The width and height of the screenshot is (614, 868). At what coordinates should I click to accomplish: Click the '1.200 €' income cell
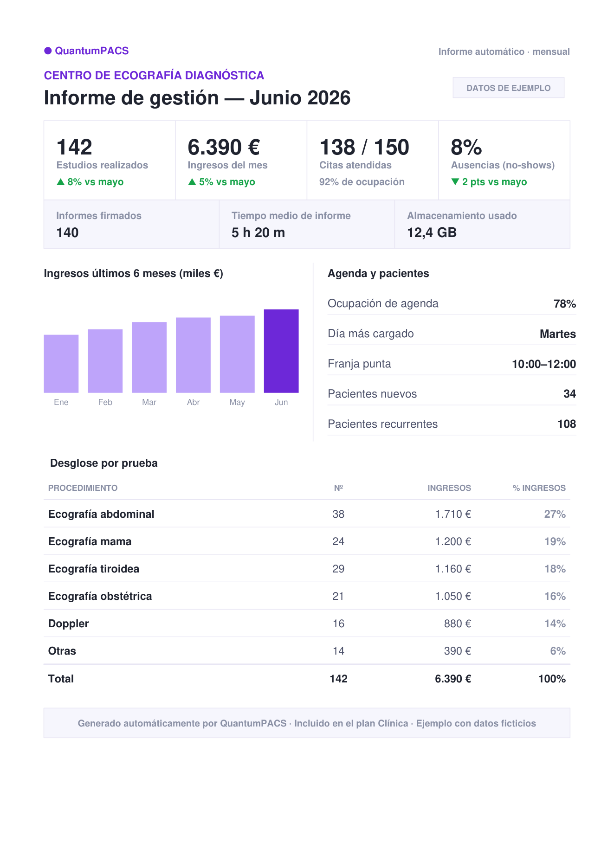click(453, 541)
